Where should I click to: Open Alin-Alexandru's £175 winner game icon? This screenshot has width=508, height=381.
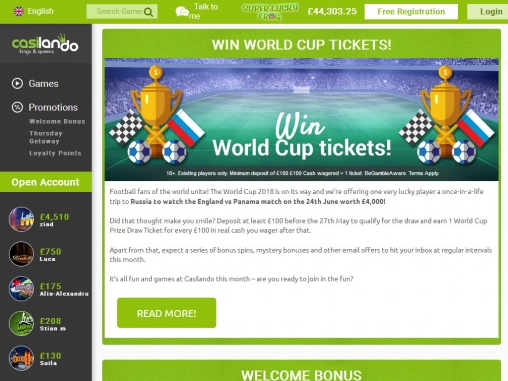coord(21,289)
